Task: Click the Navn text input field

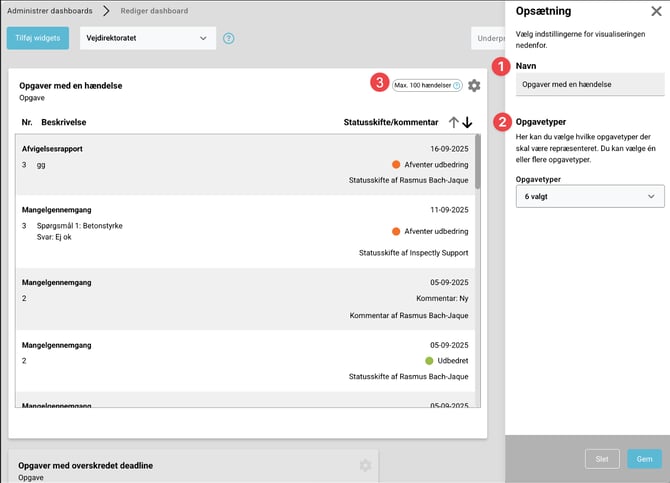Action: 589,86
